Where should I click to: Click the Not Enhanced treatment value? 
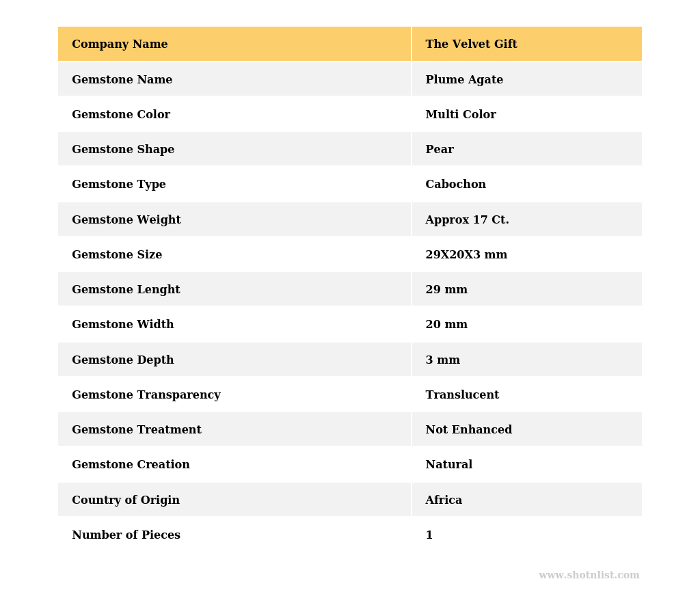pos(468,430)
